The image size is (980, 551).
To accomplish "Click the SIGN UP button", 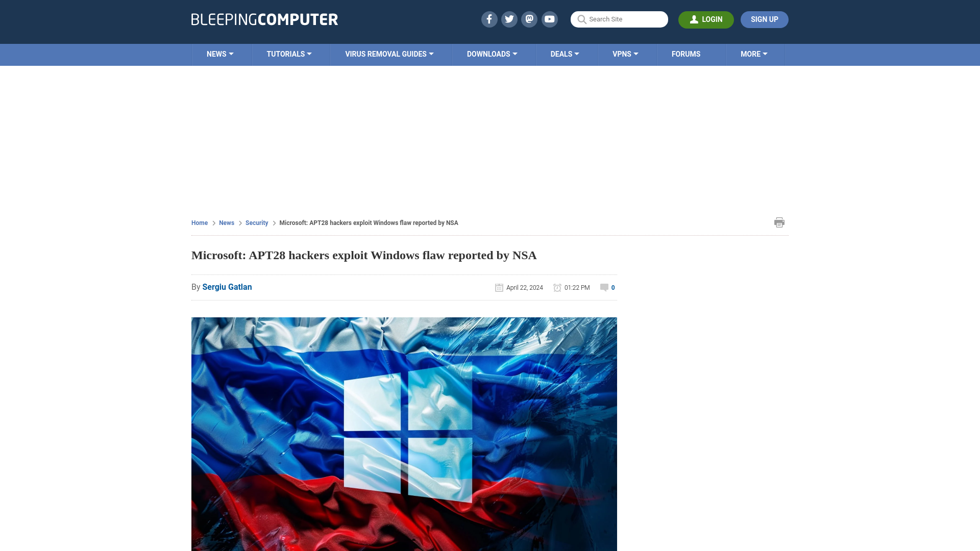I will pos(764,19).
